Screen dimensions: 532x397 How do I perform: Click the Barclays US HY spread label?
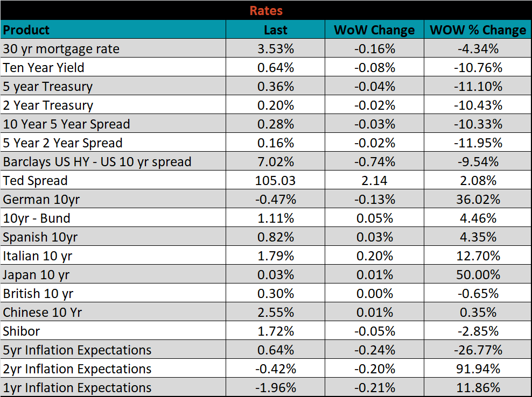pos(97,162)
